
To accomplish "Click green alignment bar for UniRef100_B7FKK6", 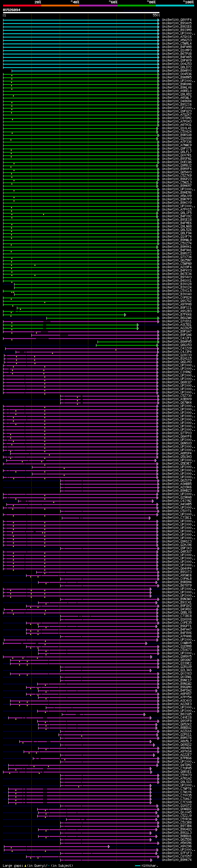I will [x=64, y=315].
